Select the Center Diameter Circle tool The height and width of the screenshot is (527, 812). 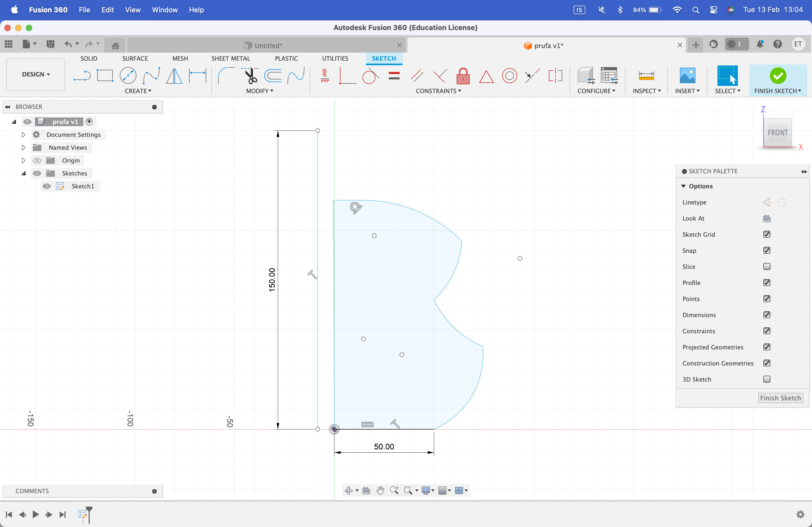[x=128, y=76]
